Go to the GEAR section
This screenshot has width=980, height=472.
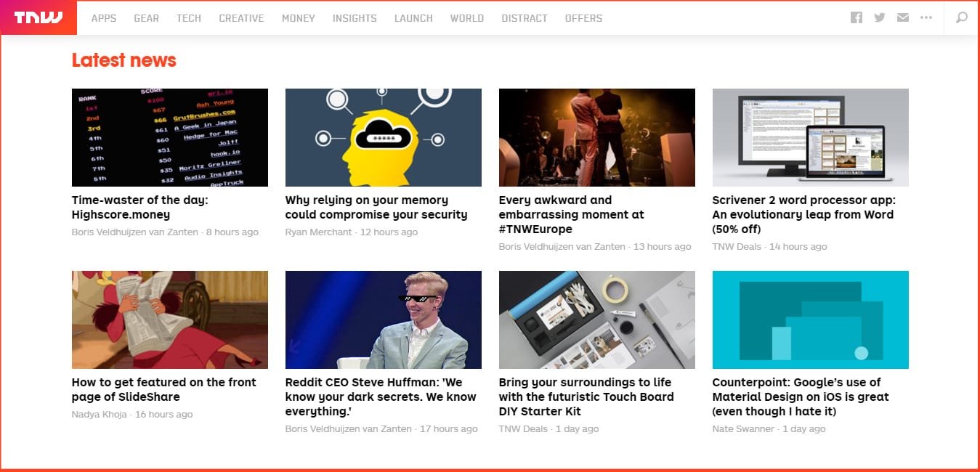click(147, 18)
